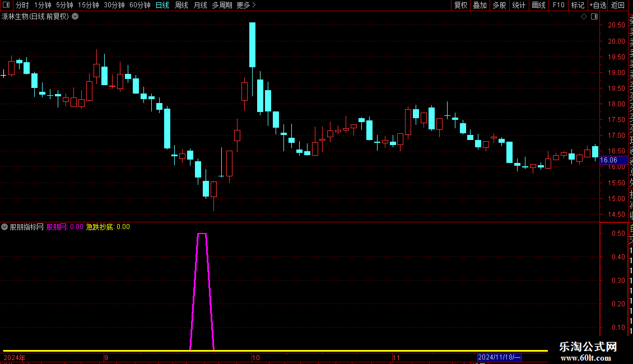Open F10 company information
This screenshot has width=633, height=364.
tap(558, 5)
